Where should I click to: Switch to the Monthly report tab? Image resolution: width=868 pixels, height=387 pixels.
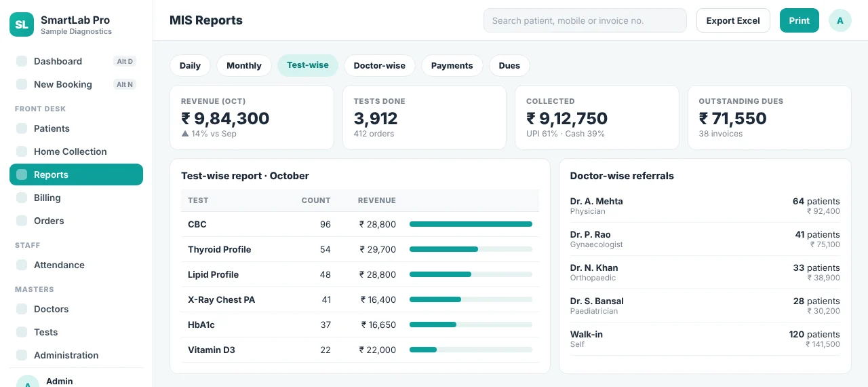click(244, 65)
